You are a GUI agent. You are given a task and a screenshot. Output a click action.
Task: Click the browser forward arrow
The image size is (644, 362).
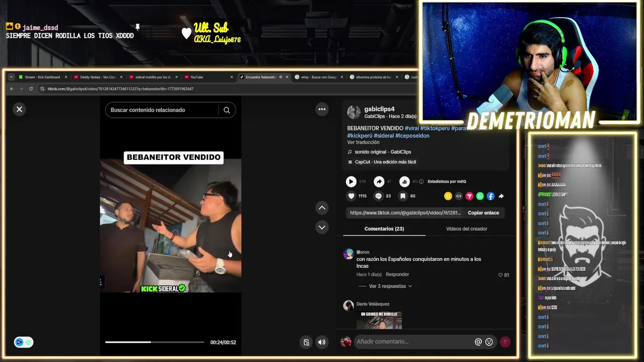tap(21, 89)
